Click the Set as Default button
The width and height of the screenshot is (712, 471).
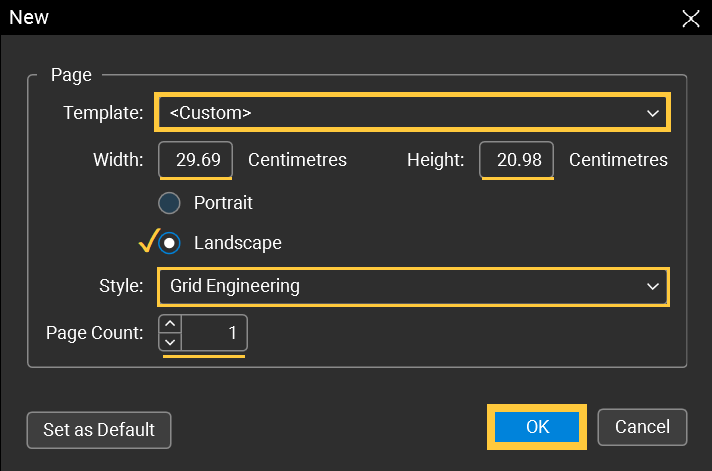click(99, 430)
